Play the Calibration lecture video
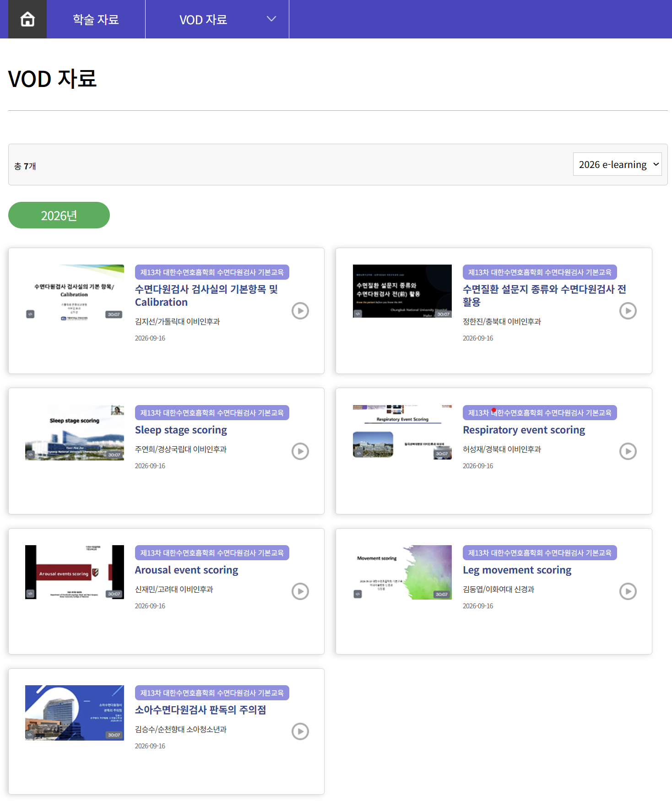Viewport: 672px width, 801px height. (300, 311)
